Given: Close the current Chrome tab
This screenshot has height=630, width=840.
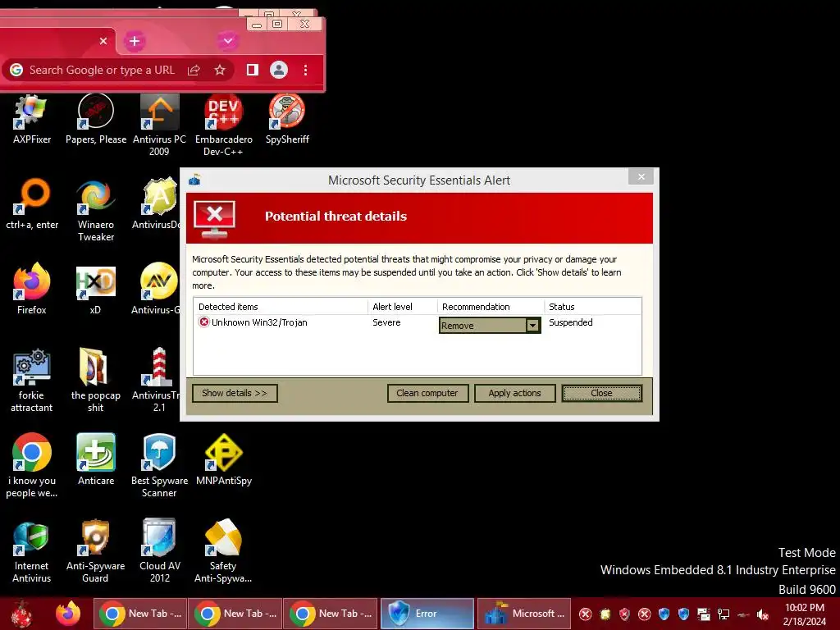Looking at the screenshot, I should (103, 41).
